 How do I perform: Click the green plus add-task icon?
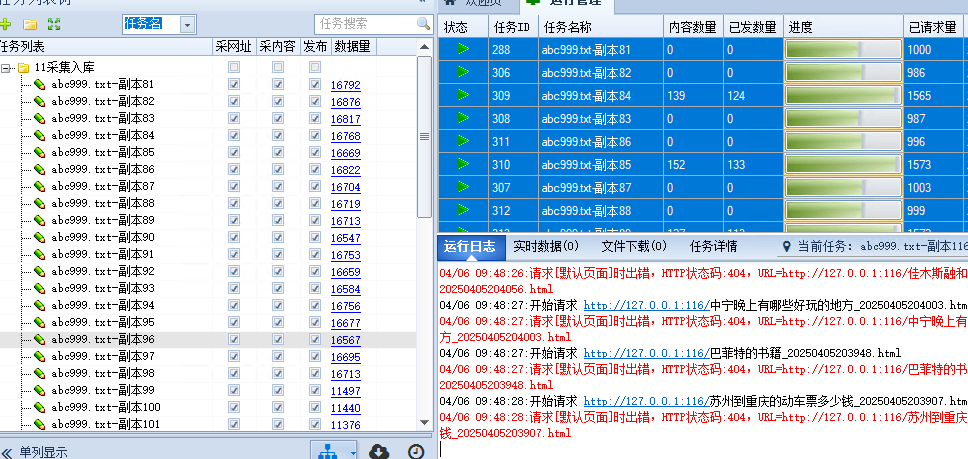coord(5,25)
